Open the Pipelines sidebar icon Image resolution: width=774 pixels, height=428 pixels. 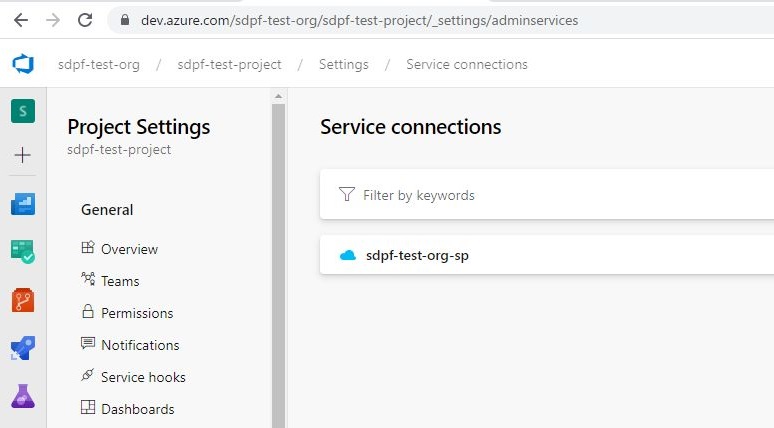point(23,348)
